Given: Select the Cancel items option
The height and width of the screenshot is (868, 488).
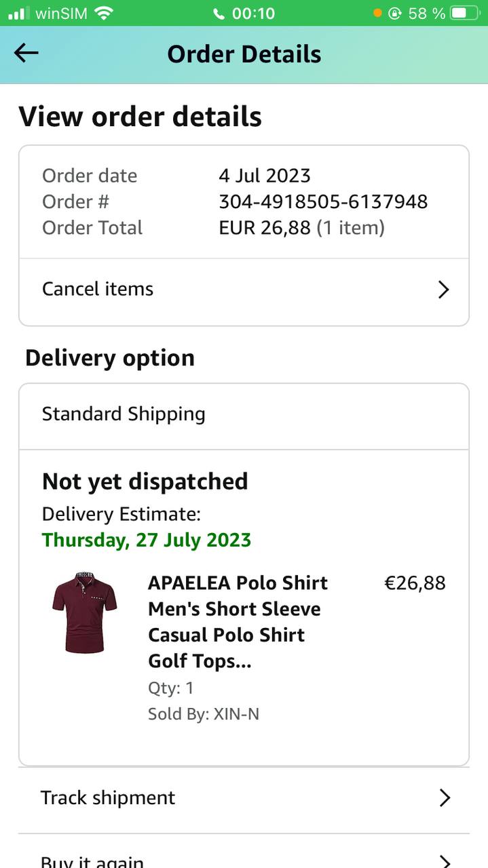Looking at the screenshot, I should 98,289.
